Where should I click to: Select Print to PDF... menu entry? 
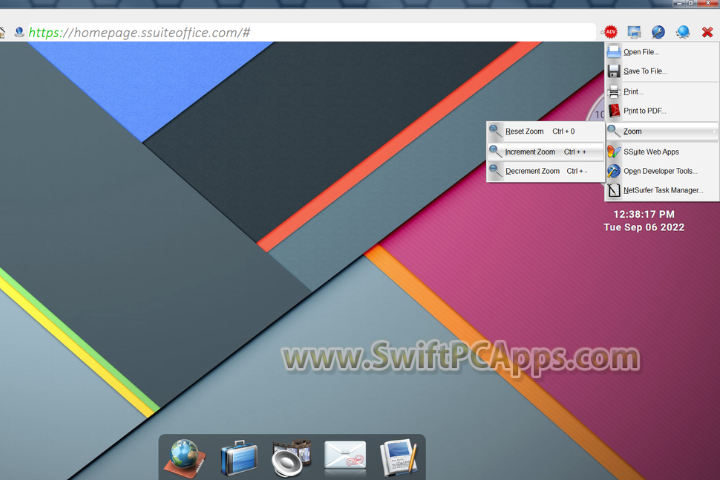point(662,111)
